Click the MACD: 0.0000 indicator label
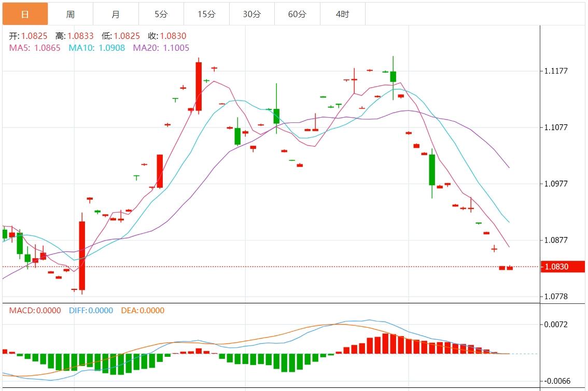 [x=35, y=311]
